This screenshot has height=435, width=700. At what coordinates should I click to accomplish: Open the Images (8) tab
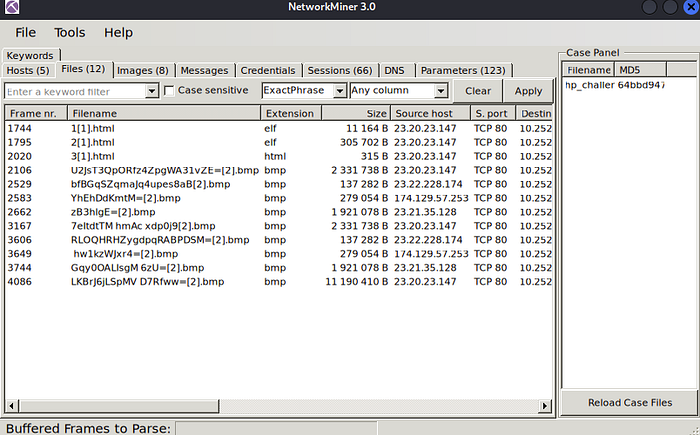coord(143,71)
